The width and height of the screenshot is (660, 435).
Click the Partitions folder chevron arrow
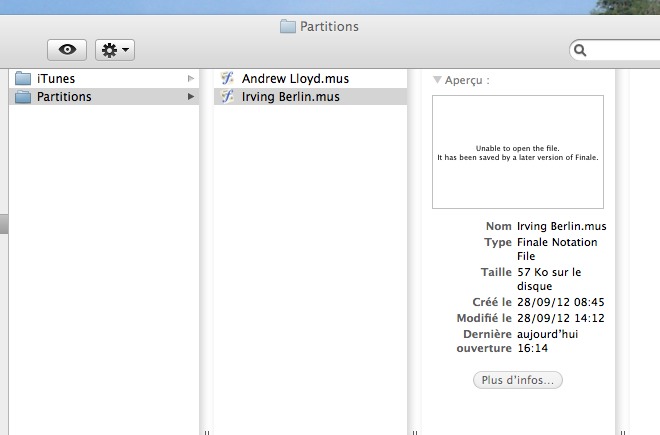coord(191,97)
